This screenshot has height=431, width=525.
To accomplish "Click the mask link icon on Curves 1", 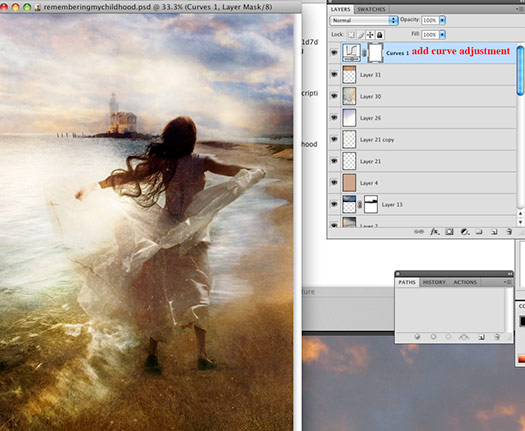I will click(364, 53).
